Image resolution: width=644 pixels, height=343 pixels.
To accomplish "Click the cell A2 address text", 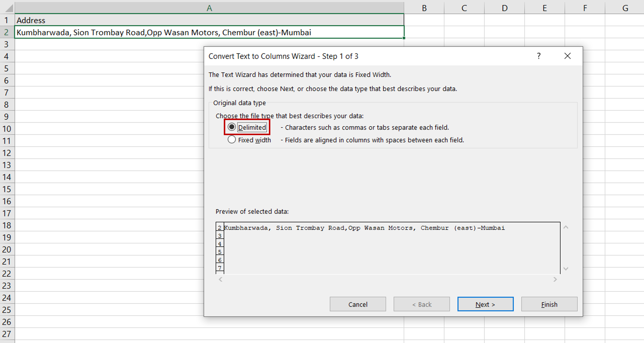I will 164,32.
